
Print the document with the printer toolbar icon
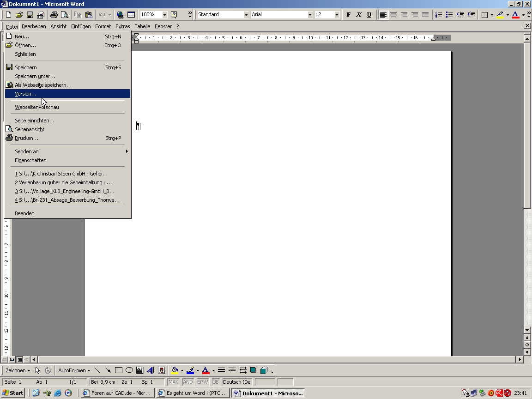click(54, 15)
